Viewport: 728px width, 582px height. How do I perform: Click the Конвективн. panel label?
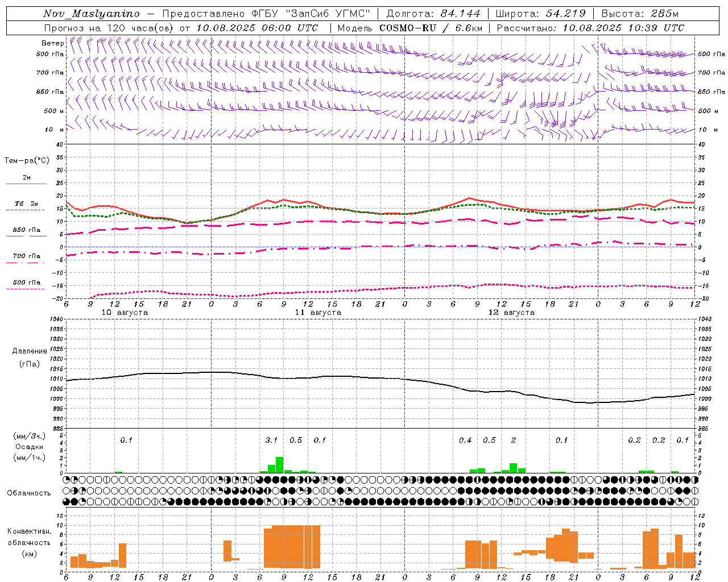(x=30, y=531)
